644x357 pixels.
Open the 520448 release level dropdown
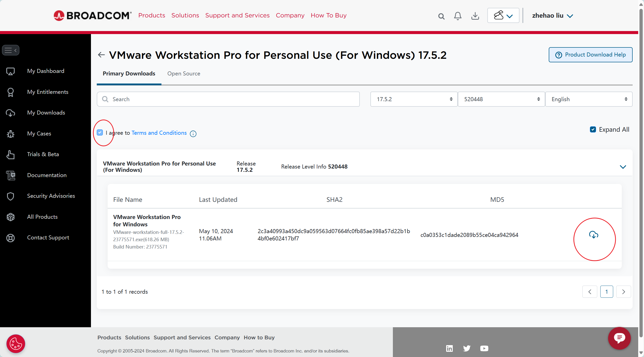(x=501, y=99)
